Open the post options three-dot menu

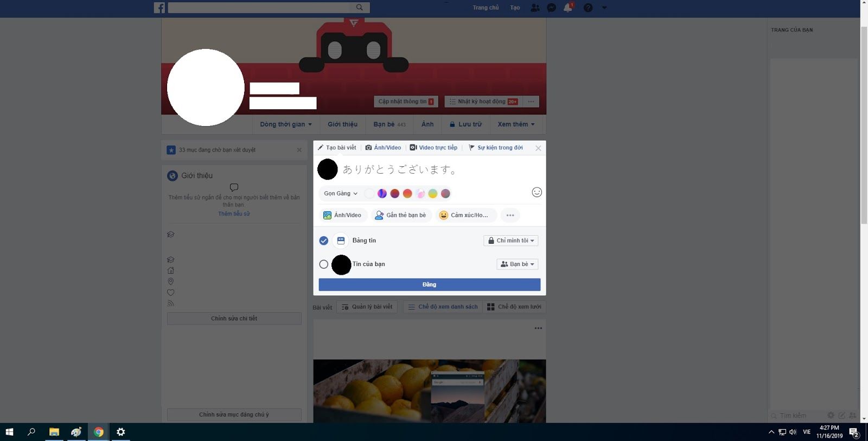[x=538, y=328]
